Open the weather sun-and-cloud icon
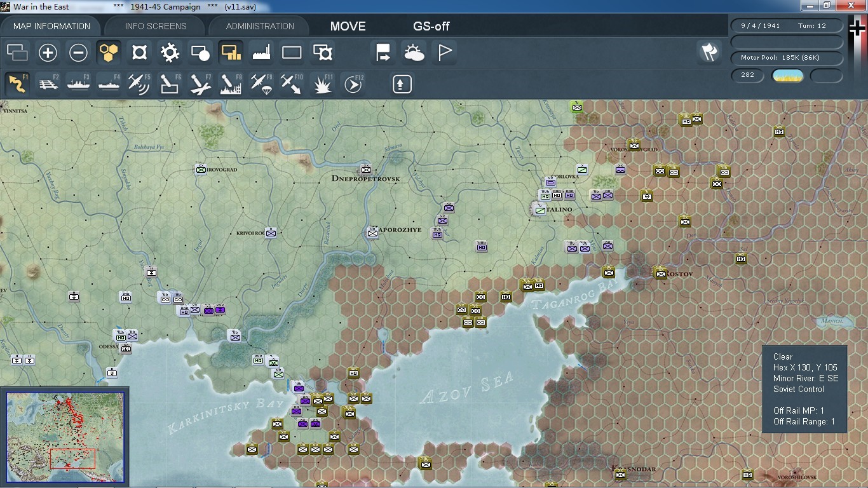This screenshot has width=868, height=488. (x=414, y=53)
